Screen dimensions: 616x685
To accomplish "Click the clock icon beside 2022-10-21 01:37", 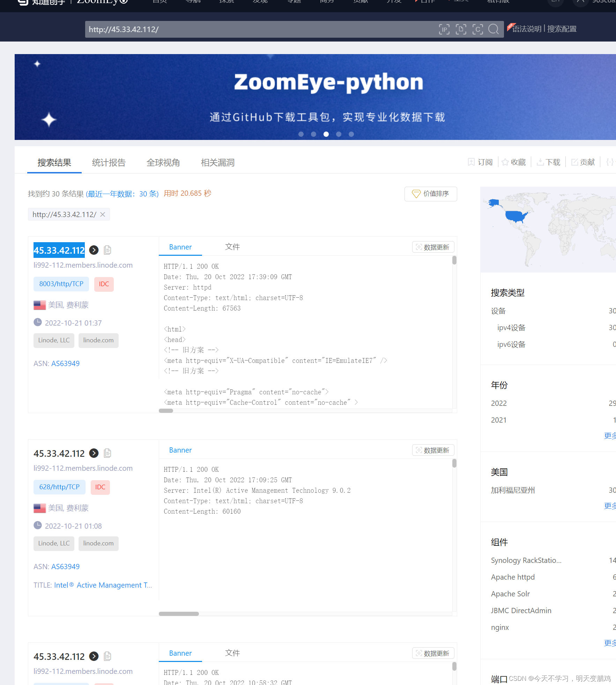I will 38,322.
